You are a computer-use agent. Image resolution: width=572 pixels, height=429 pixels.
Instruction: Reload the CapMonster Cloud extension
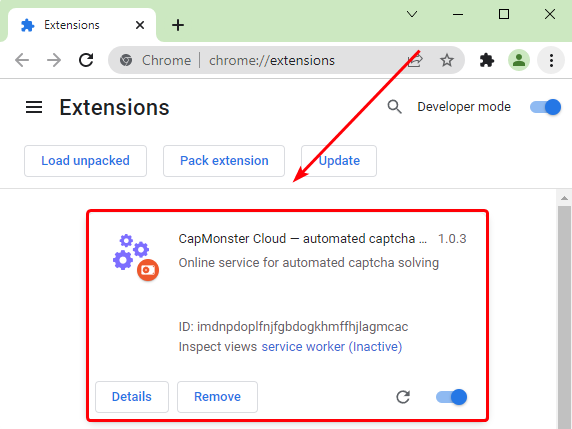click(x=403, y=397)
